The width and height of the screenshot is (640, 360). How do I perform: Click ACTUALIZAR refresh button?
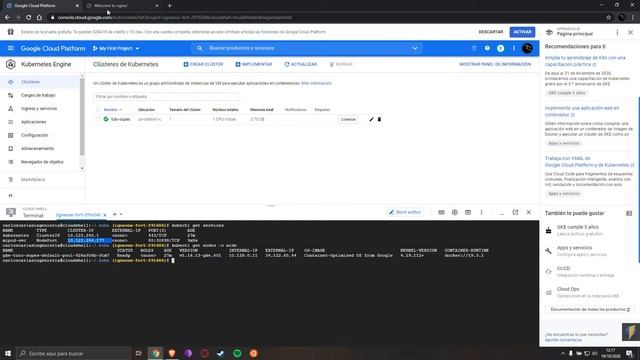coord(301,64)
